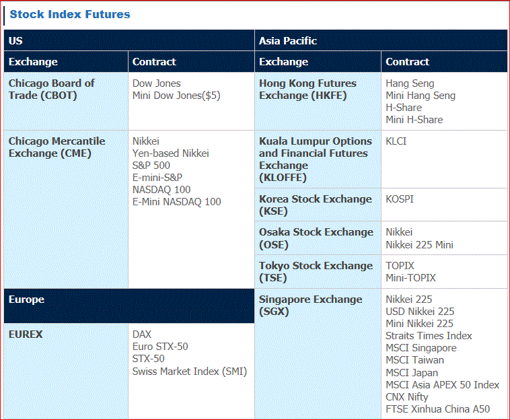Select the Europe region header
The width and height of the screenshot is (510, 420).
[x=129, y=306]
